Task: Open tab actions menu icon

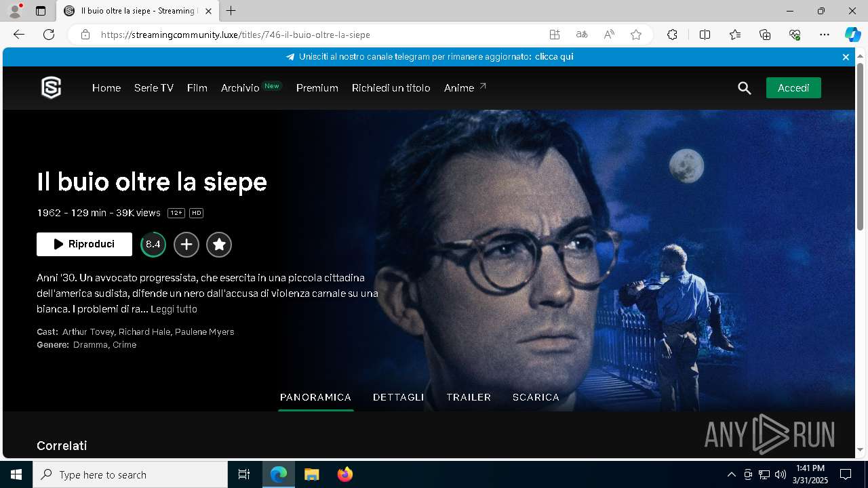Action: tap(41, 11)
